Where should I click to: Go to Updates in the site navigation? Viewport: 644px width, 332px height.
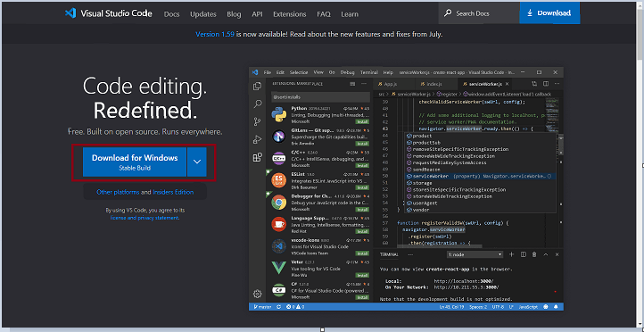coord(203,14)
